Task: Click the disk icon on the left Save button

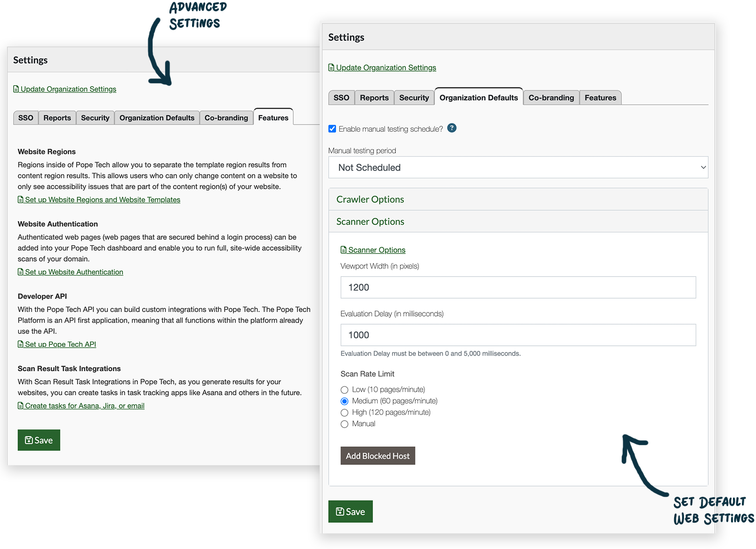Action: click(x=28, y=440)
